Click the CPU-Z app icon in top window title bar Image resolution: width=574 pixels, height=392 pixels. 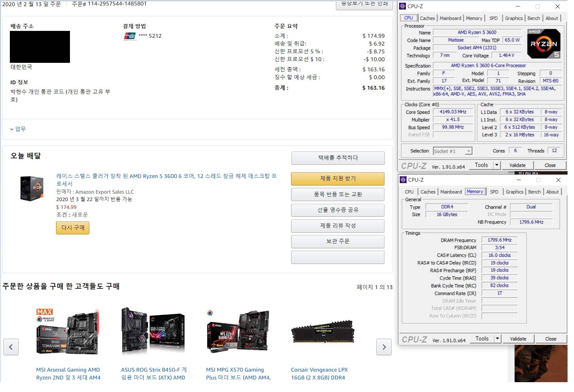pos(403,6)
